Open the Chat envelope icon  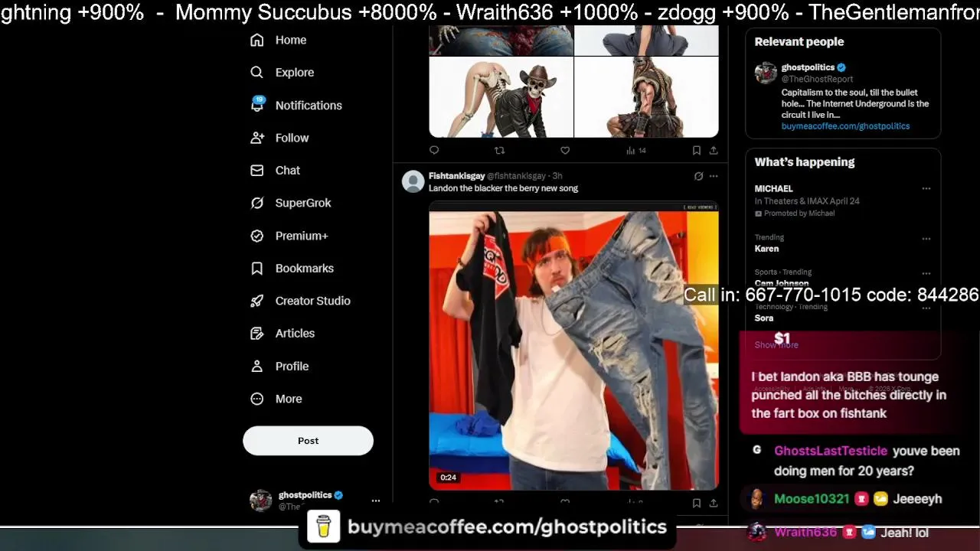pos(257,170)
